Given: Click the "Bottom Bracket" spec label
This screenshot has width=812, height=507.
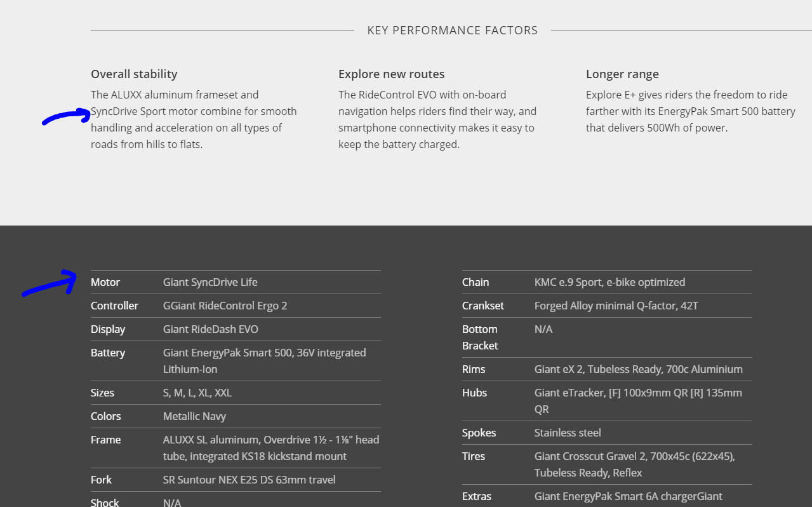Looking at the screenshot, I should point(480,337).
